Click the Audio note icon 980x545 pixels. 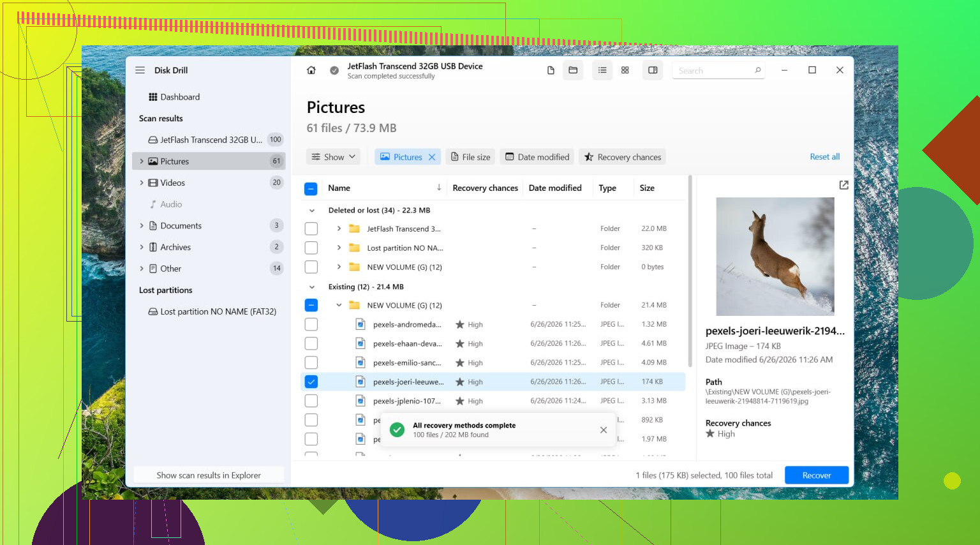tap(153, 204)
